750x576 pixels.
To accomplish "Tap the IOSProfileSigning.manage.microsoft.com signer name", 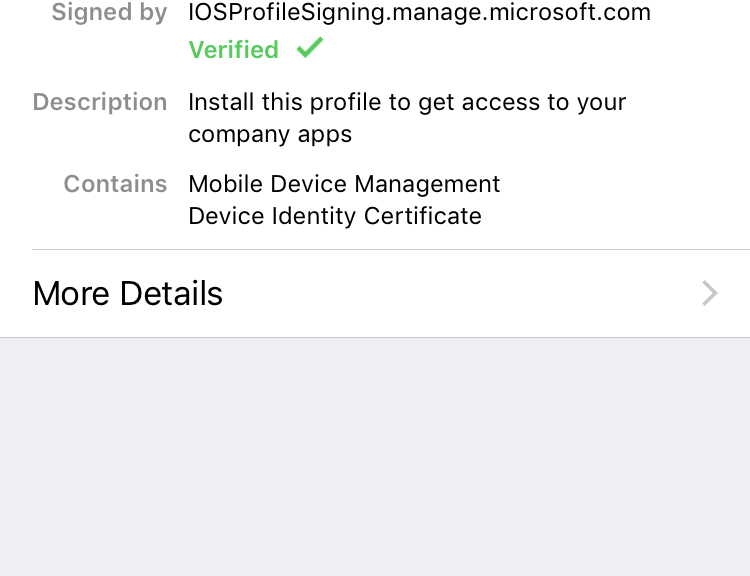I will click(x=419, y=12).
